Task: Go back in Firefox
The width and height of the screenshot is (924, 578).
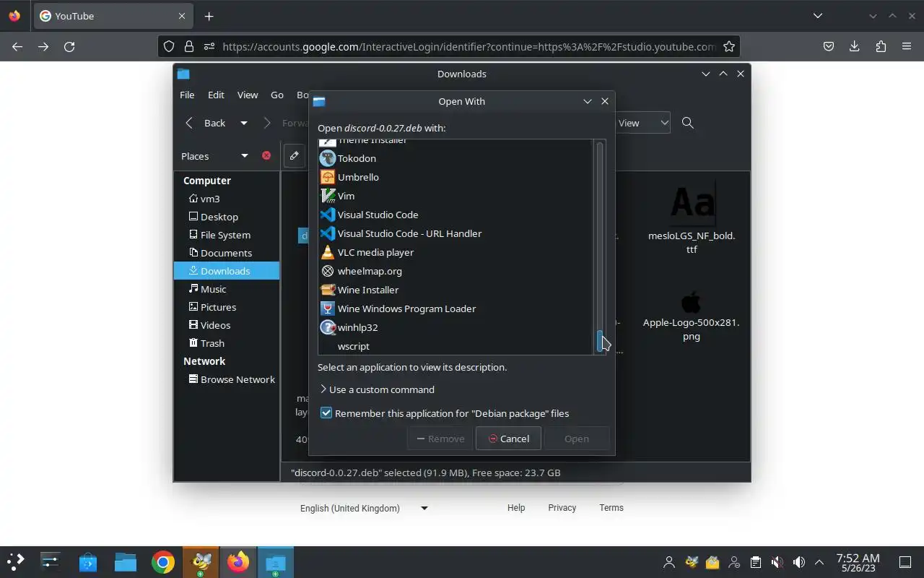Action: (17, 46)
